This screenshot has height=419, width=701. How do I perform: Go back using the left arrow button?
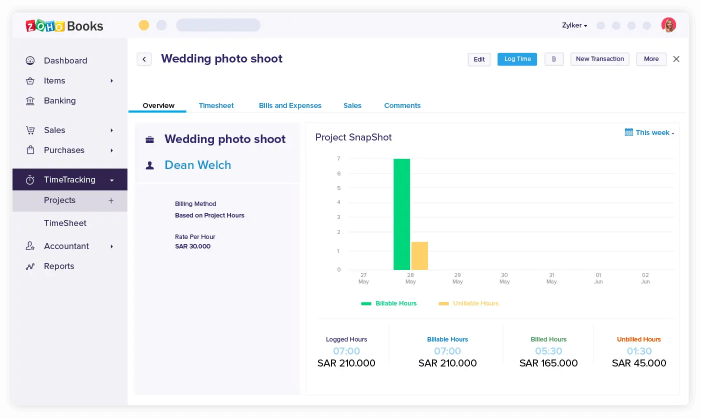144,60
